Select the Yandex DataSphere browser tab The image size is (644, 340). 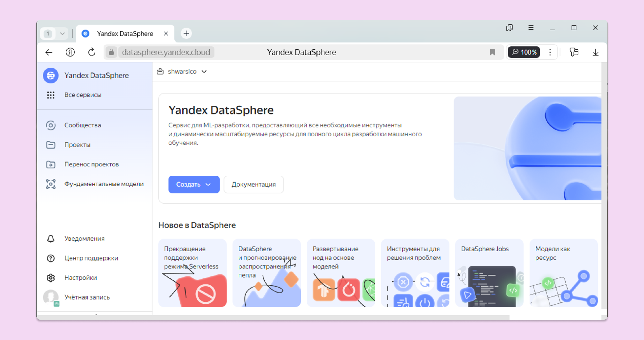pos(125,34)
